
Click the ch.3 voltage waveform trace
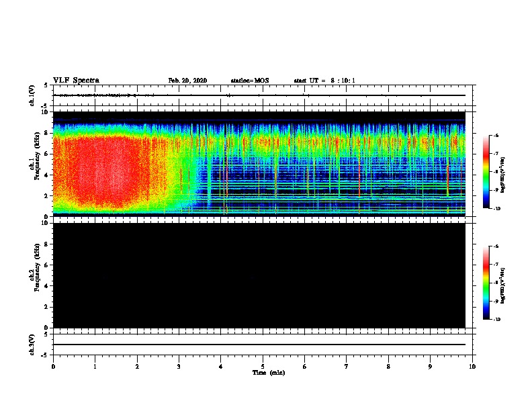259,345
